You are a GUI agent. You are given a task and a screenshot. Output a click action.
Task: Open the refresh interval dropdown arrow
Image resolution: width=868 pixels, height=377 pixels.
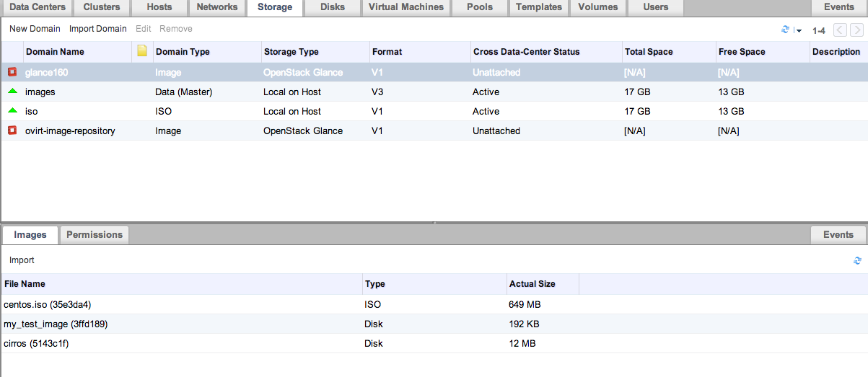click(x=799, y=30)
